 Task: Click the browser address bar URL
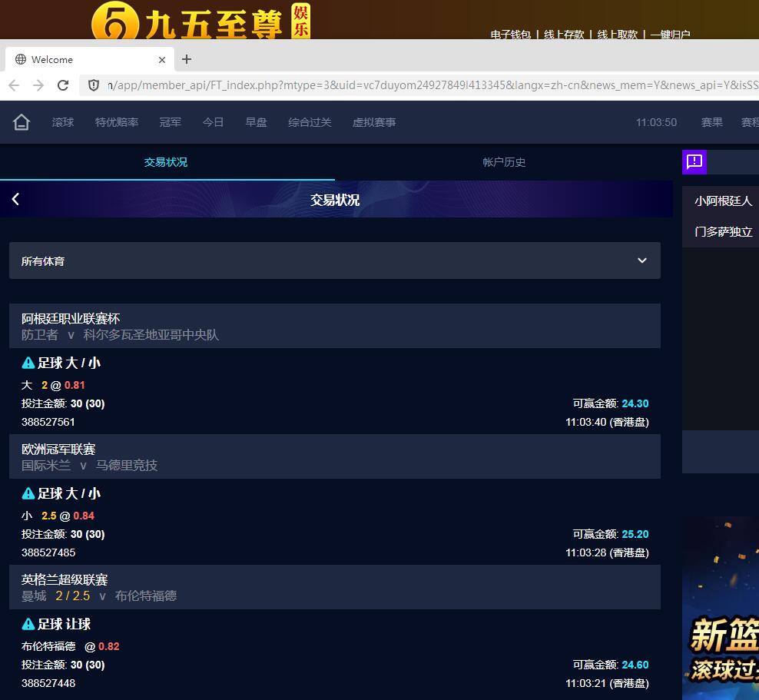pos(433,86)
